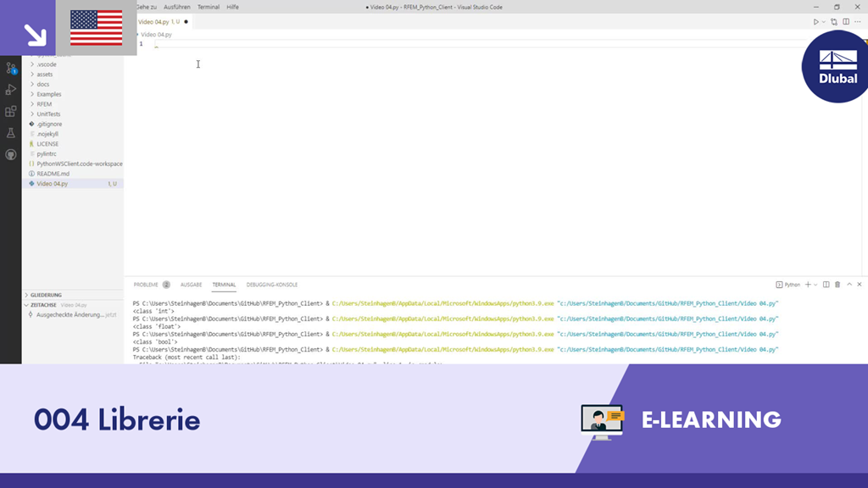
Task: Run the Python file with play icon
Action: coord(815,21)
